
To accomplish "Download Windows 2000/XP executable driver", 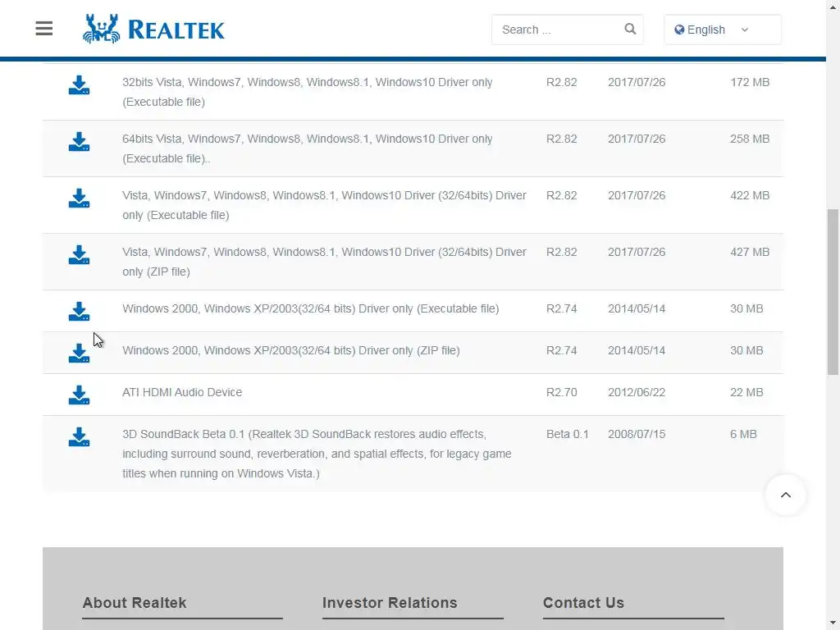I will point(79,312).
